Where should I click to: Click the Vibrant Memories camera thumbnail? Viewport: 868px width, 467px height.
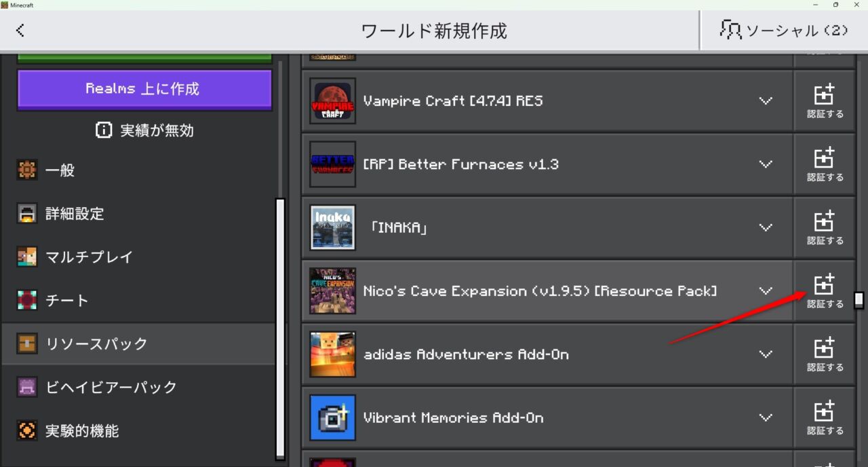pos(332,417)
